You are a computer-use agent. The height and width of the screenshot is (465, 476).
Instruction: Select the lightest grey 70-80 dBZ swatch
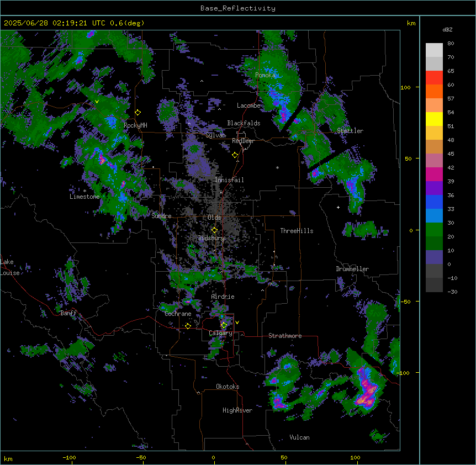[x=434, y=50]
